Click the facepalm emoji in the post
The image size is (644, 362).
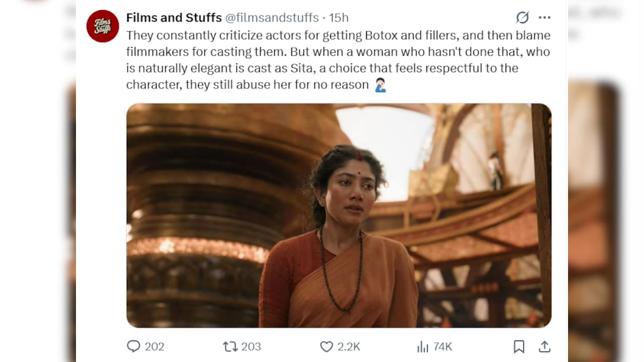click(380, 84)
